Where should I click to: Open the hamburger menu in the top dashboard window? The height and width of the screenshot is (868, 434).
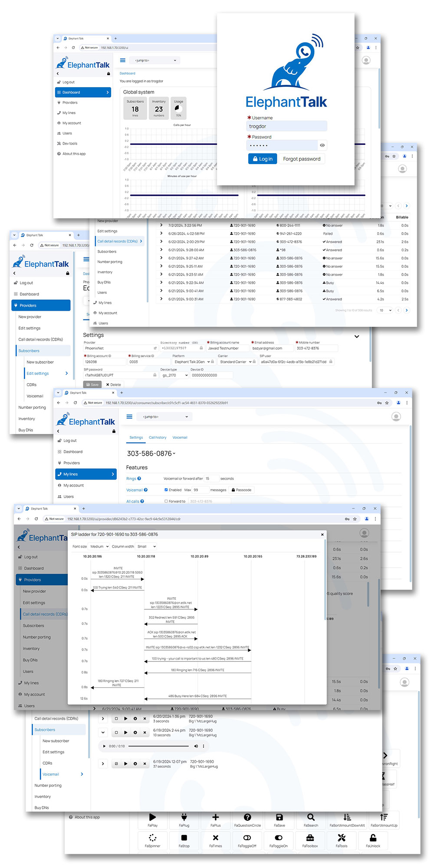pyautogui.click(x=123, y=60)
